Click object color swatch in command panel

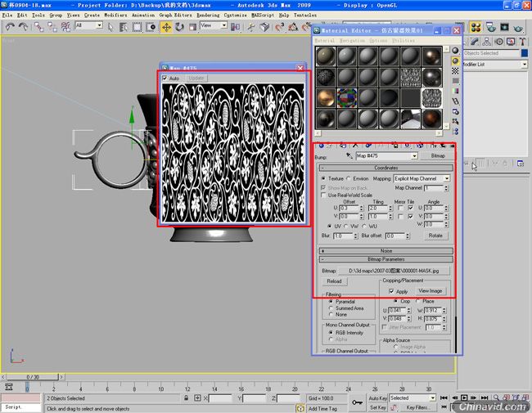coord(524,53)
